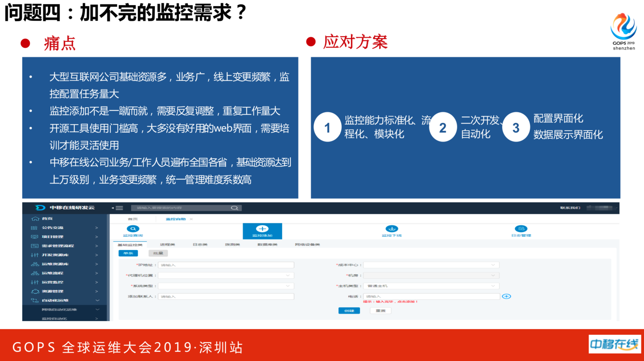The width and height of the screenshot is (644, 361).
Task: Open the 运维流程 sidebar menu label
Action: pos(52,273)
